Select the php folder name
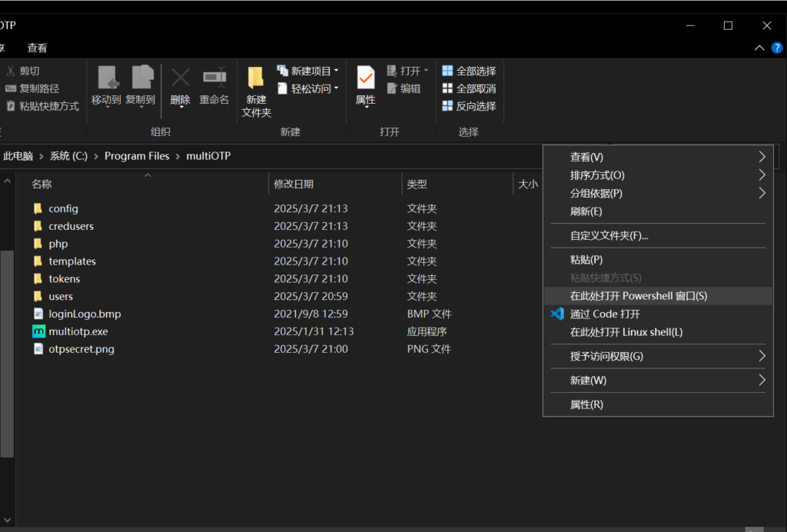 [58, 244]
